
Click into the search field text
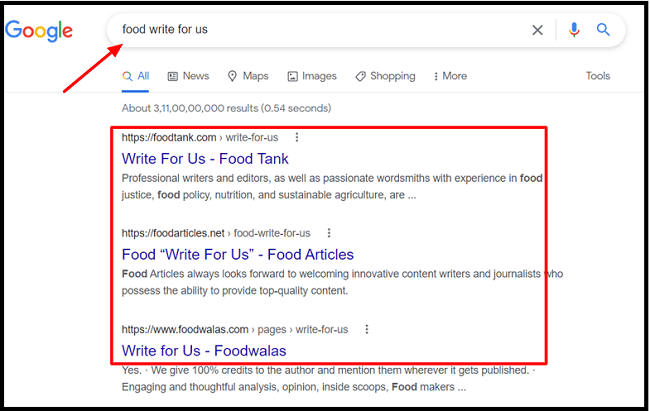165,29
